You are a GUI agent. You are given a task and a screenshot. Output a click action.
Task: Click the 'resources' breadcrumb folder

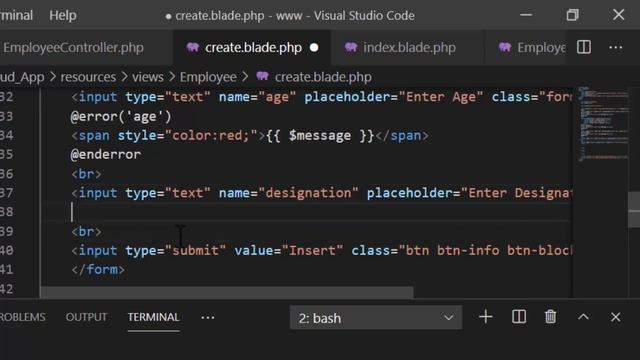click(88, 77)
